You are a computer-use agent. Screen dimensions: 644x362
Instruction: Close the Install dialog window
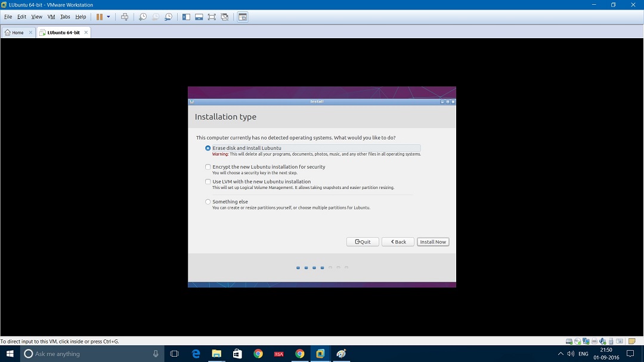[x=453, y=102]
